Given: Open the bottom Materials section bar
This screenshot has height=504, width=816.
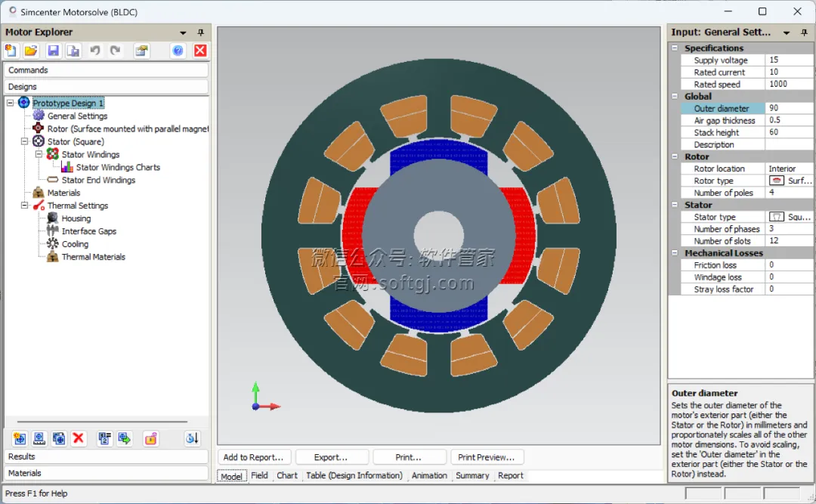Looking at the screenshot, I should tap(107, 473).
